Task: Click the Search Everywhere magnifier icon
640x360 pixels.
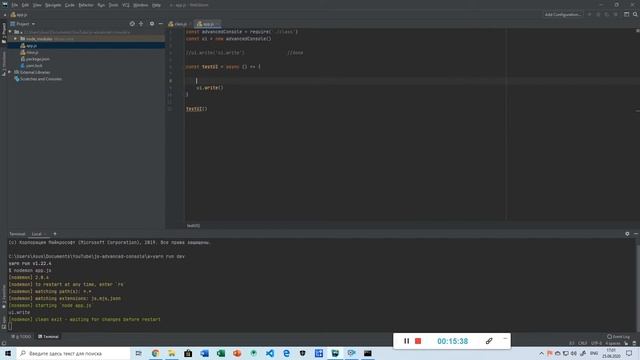Action: (x=635, y=15)
